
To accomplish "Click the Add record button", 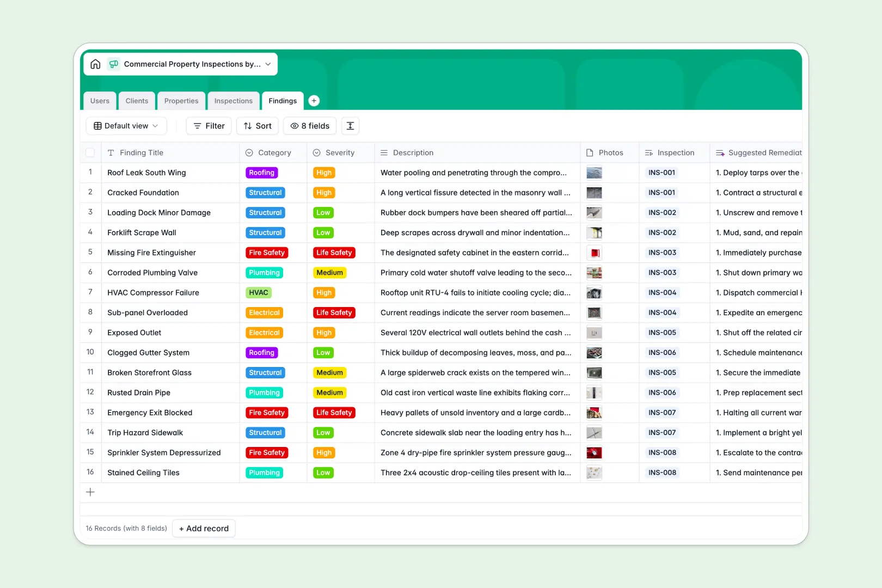I will point(204,529).
